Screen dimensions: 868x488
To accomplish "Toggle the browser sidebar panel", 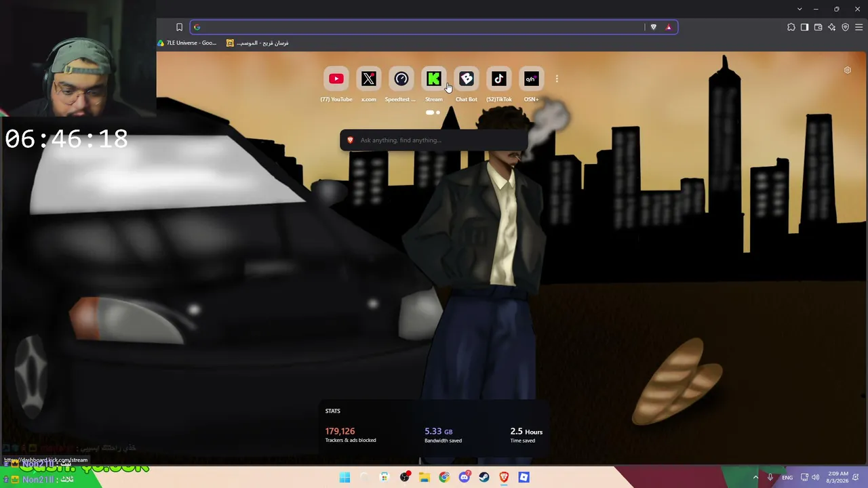I will [x=804, y=27].
